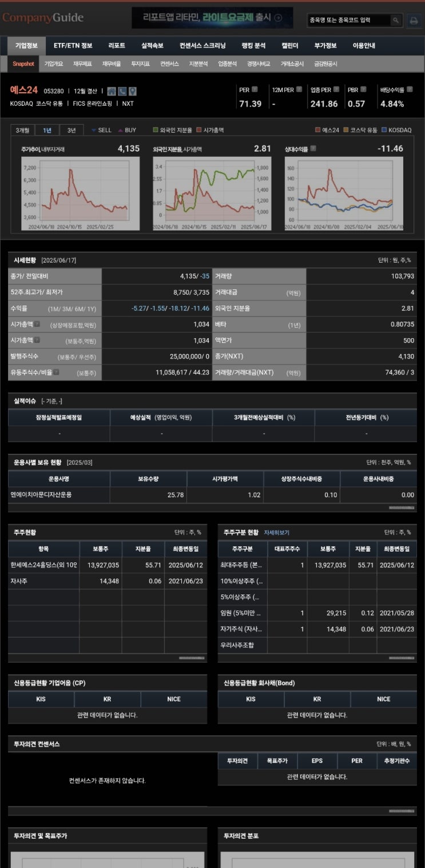Click the phone icon beside 12월 결산

tap(122, 91)
